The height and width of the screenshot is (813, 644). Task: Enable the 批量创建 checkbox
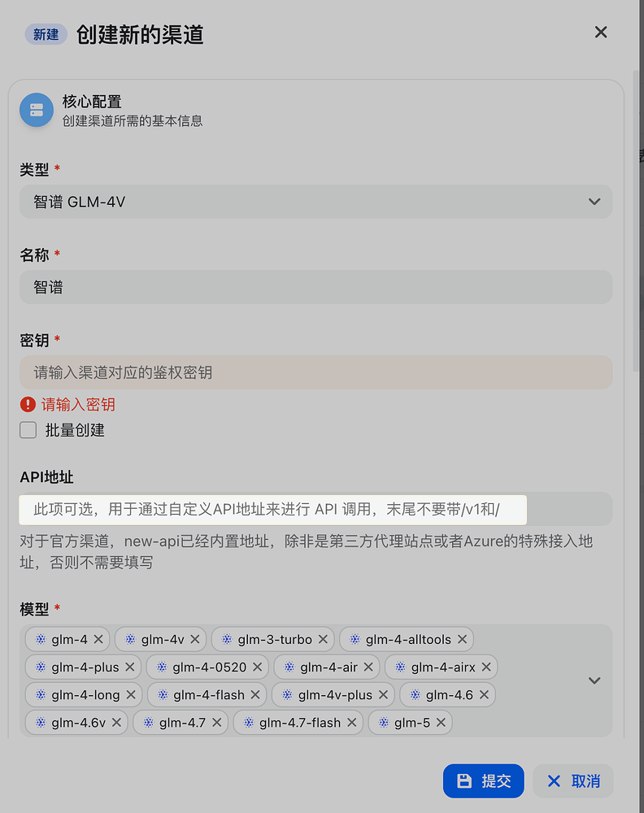(28, 430)
